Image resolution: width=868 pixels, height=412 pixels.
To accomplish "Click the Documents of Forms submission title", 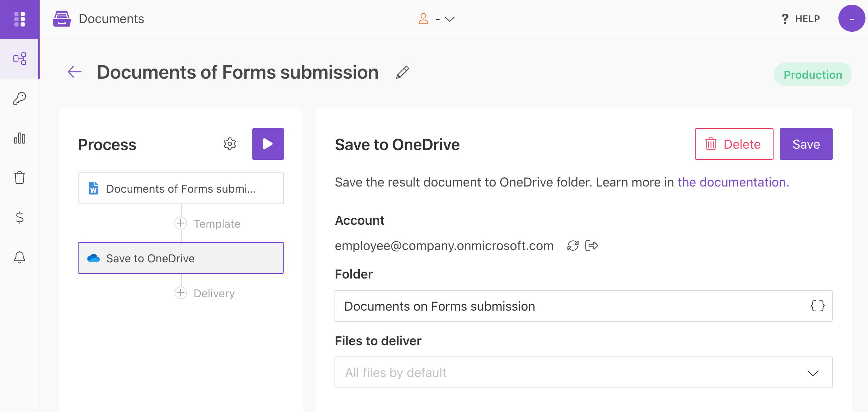I will [x=238, y=72].
